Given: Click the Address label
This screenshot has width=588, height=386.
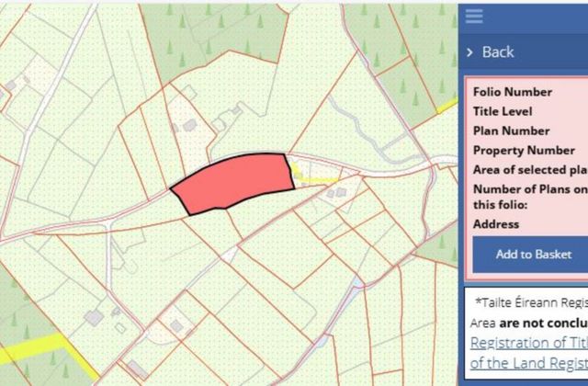Looking at the screenshot, I should pos(496,224).
